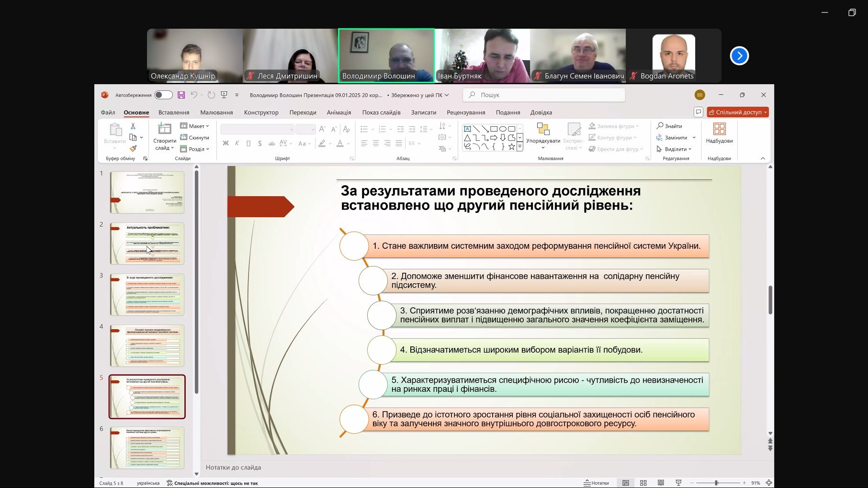Switch to the Анімація tab
Viewport: 868px width, 488px height.
(x=339, y=112)
